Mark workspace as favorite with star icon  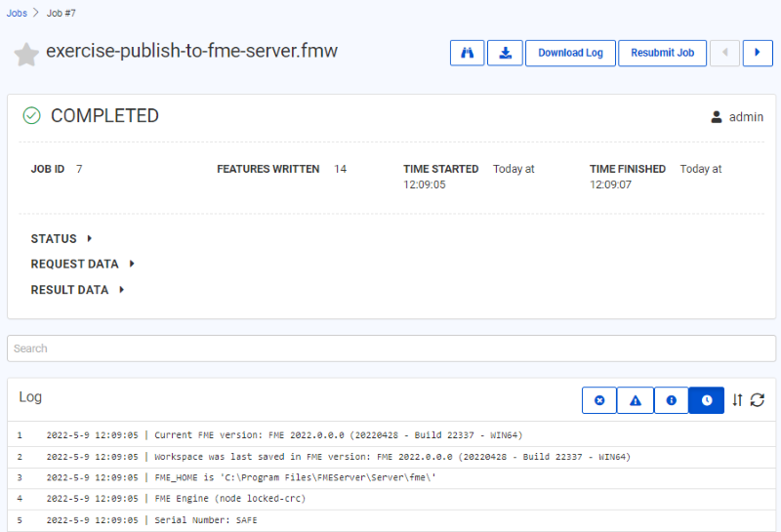(x=26, y=54)
